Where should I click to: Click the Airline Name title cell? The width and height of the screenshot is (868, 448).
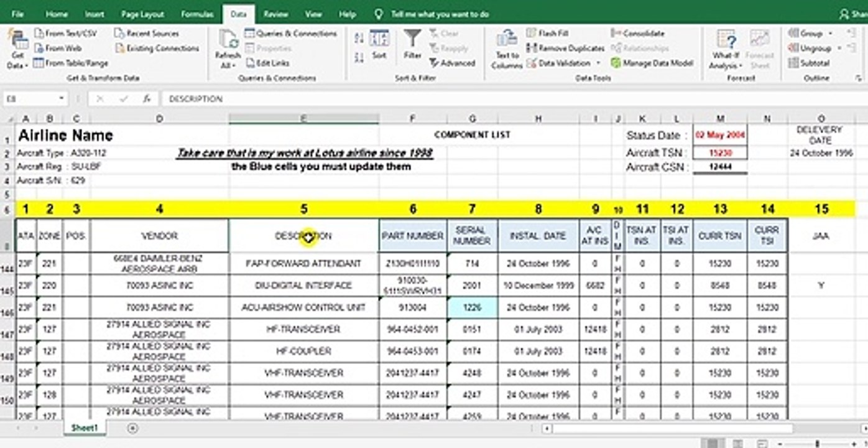pyautogui.click(x=65, y=135)
